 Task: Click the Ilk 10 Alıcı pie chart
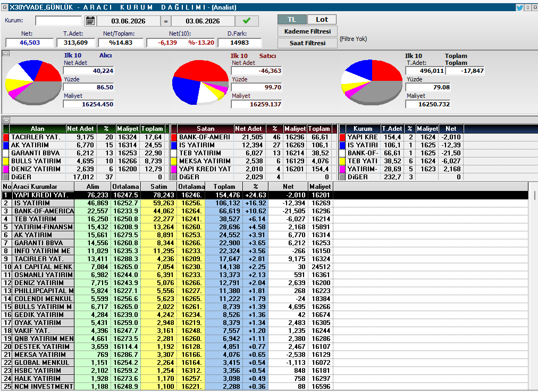[33, 82]
